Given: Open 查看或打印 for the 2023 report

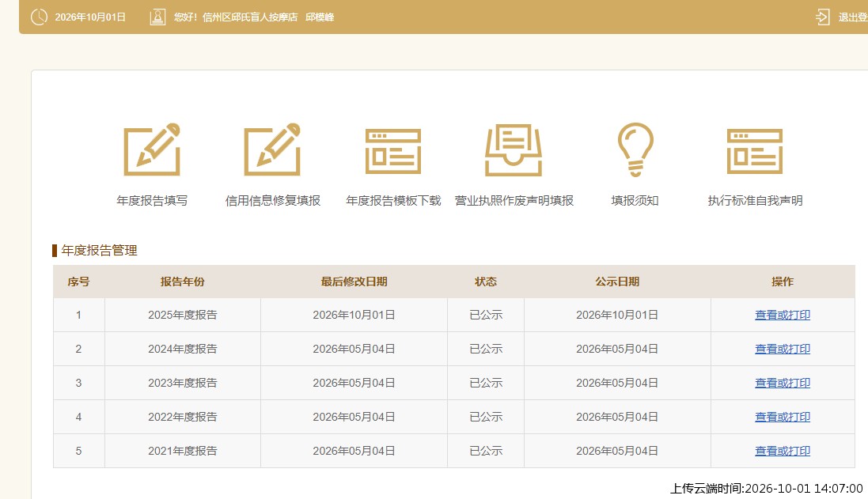Looking at the screenshot, I should pos(783,383).
